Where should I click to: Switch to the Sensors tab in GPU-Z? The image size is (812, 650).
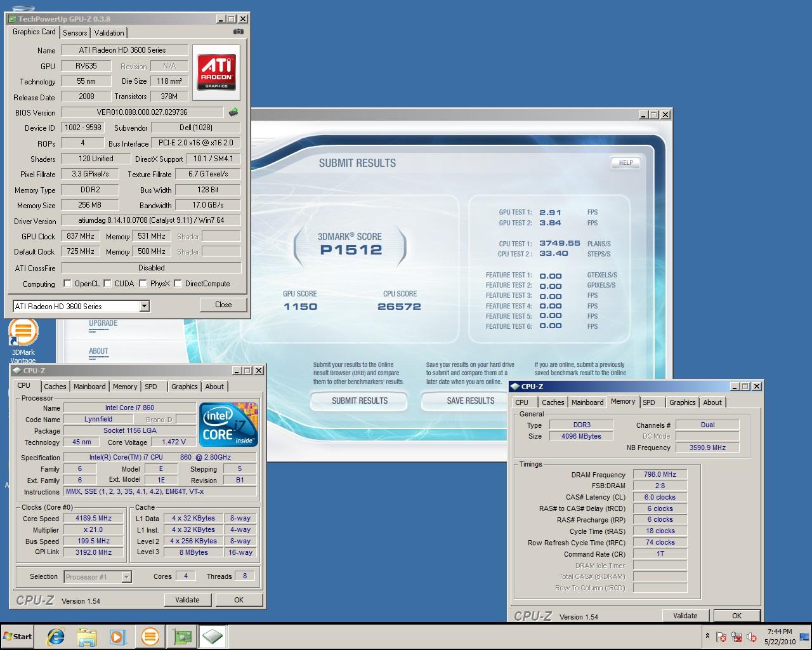(x=75, y=33)
